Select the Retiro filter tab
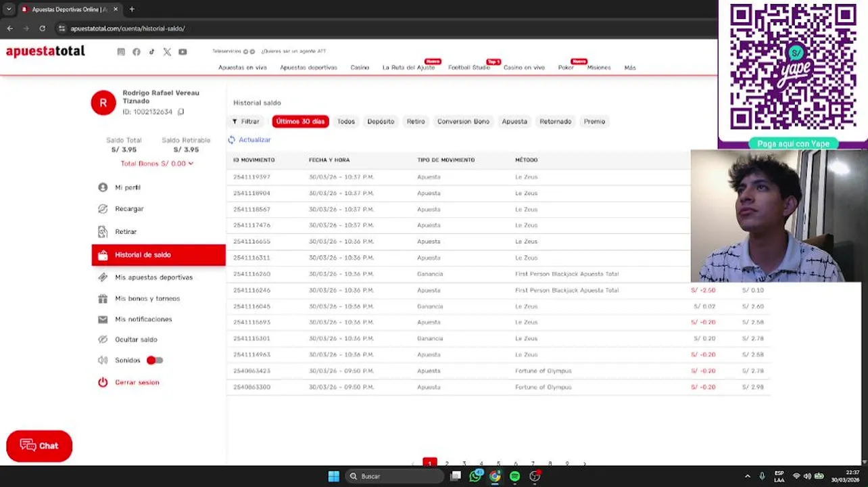The width and height of the screenshot is (868, 487). click(x=416, y=122)
